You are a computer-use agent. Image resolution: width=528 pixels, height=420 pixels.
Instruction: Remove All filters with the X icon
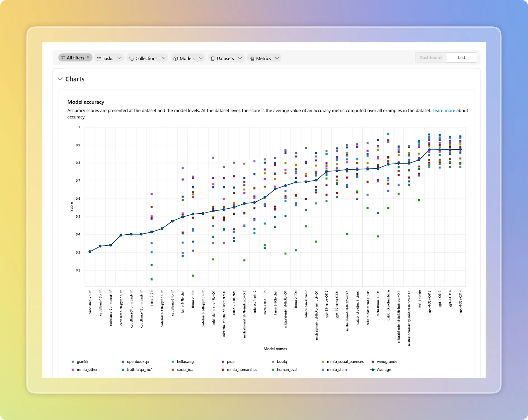(88, 57)
